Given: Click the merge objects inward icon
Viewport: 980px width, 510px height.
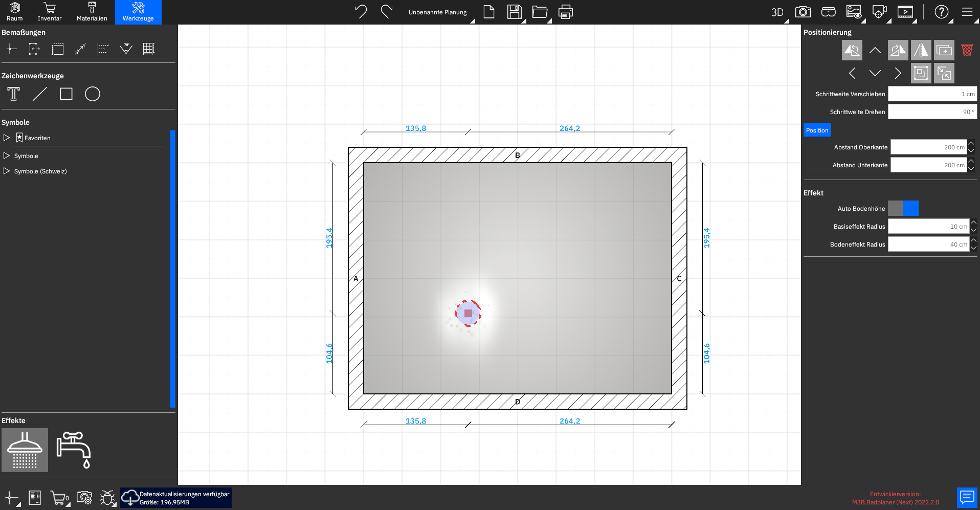Looking at the screenshot, I should tap(944, 73).
